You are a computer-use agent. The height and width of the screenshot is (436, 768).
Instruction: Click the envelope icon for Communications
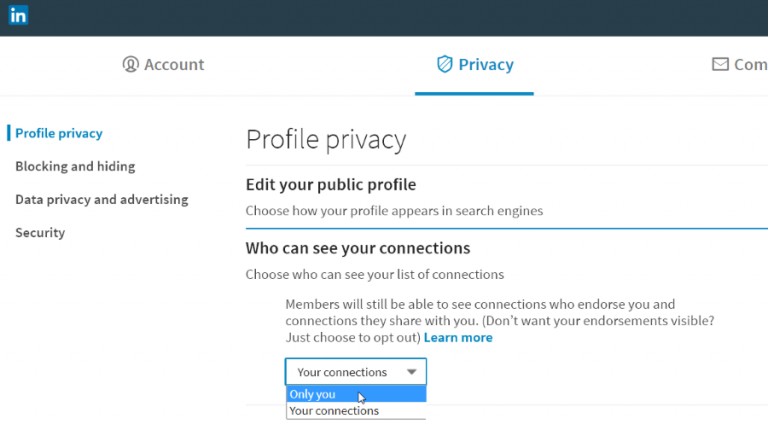click(720, 64)
